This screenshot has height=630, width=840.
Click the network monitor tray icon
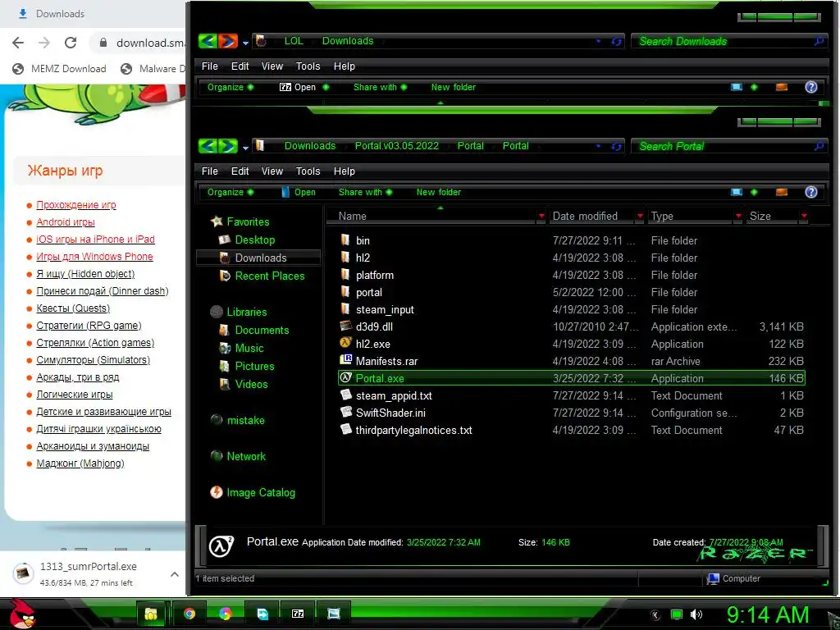click(677, 614)
